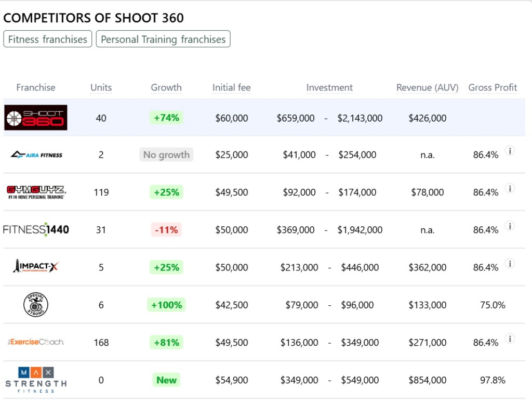Click the No growth badge

(166, 155)
